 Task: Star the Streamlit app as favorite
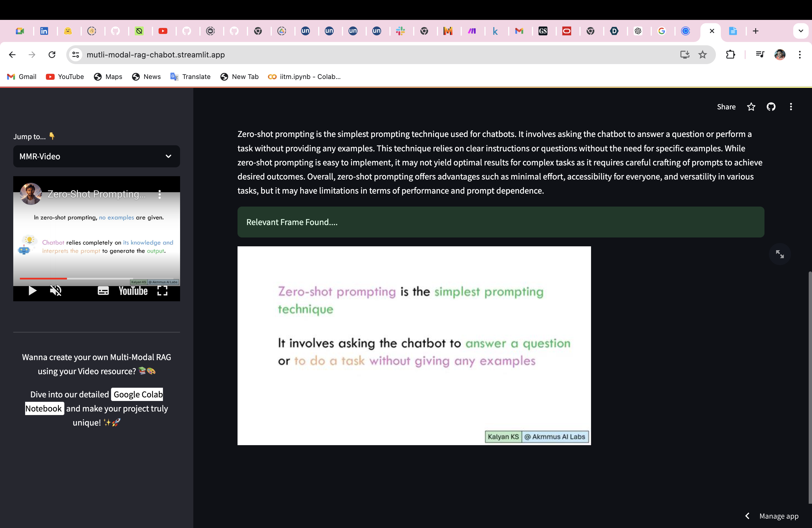click(751, 107)
